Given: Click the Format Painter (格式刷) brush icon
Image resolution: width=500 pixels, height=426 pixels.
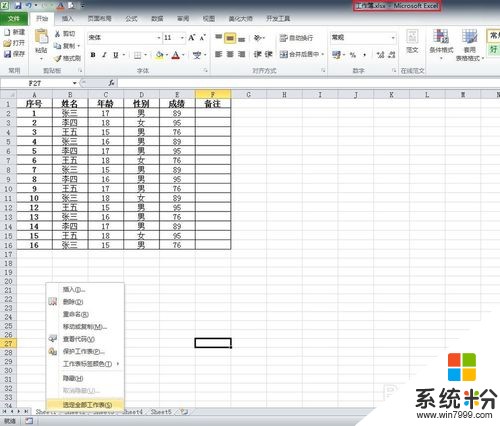Looking at the screenshot, I should point(58,58).
